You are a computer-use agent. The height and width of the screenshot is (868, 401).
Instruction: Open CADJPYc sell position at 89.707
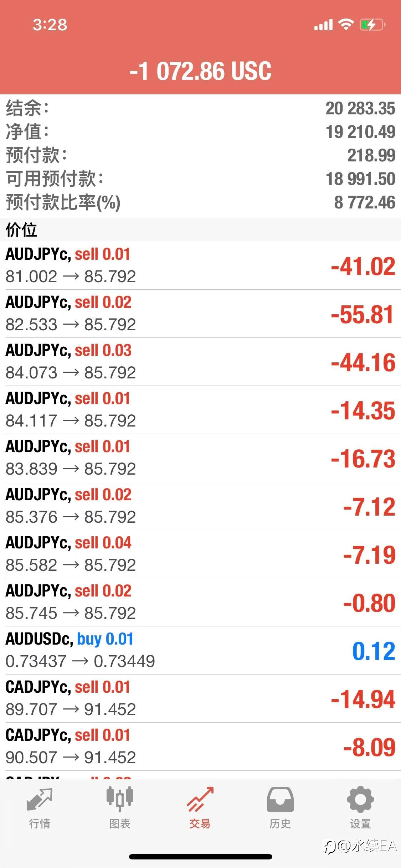click(200, 698)
